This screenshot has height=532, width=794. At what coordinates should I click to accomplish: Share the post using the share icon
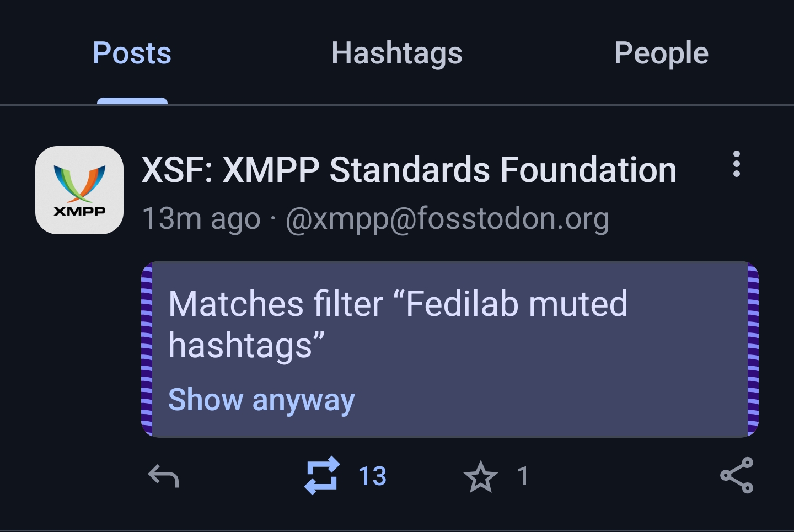[737, 475]
